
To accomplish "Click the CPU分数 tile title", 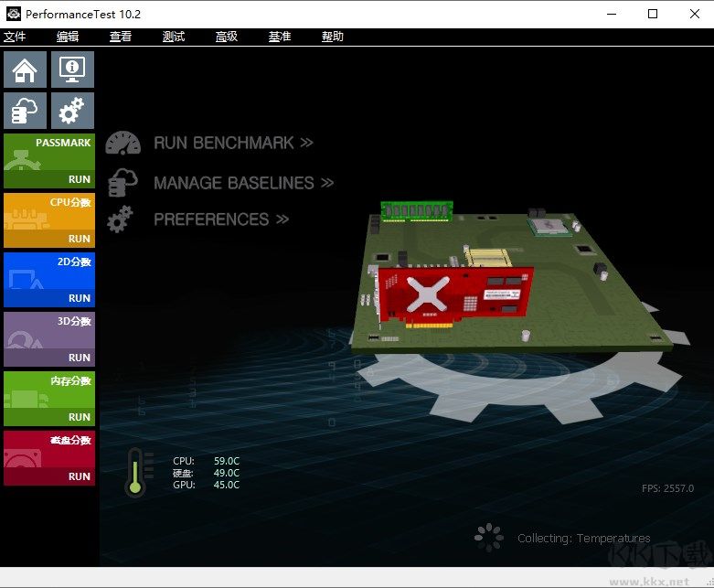I will [70, 202].
